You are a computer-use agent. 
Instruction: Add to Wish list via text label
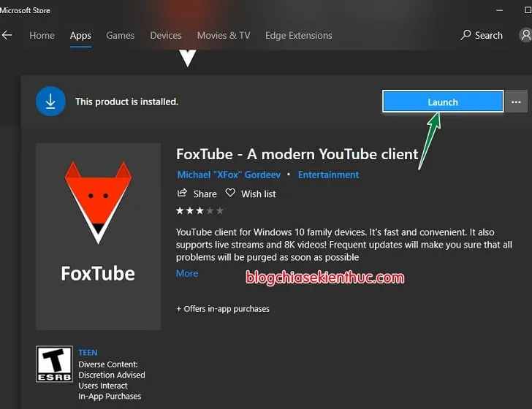pyautogui.click(x=259, y=194)
